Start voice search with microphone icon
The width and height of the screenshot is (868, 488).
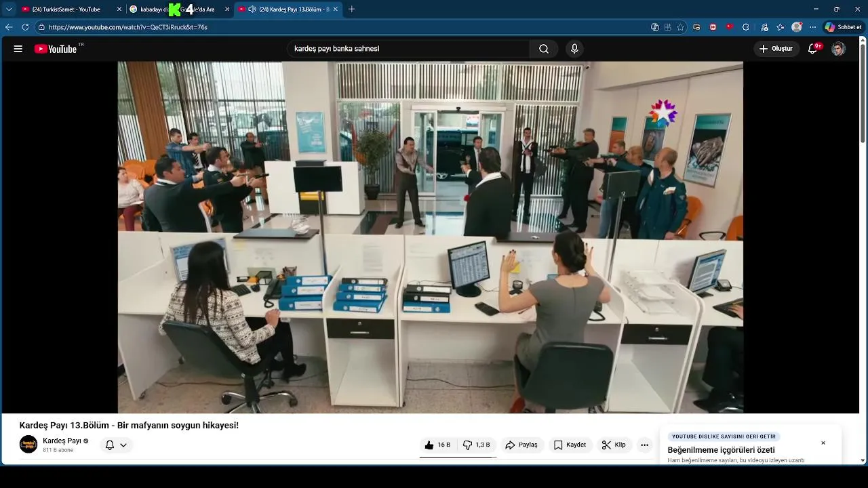(574, 49)
